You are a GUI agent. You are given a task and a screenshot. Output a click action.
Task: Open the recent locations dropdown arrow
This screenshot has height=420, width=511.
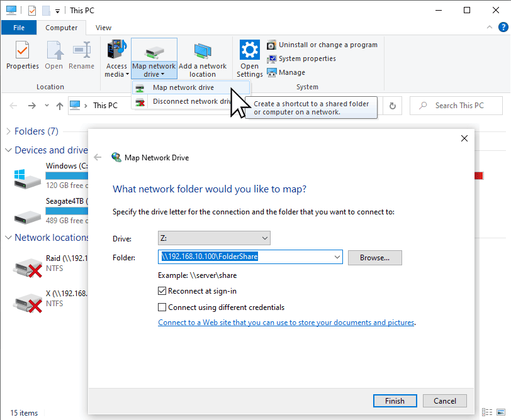pyautogui.click(x=47, y=105)
